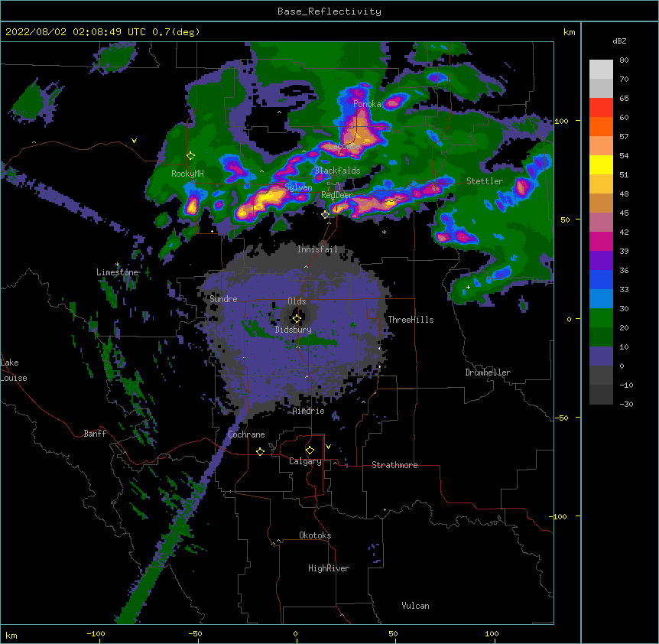Screen dimensions: 659x644
Task: Click the yellow diamond marker below RedDeer
Action: pyautogui.click(x=325, y=215)
